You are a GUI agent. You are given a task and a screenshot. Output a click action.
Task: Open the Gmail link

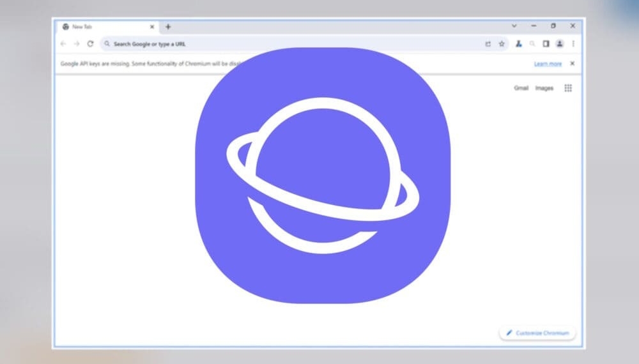click(x=521, y=88)
